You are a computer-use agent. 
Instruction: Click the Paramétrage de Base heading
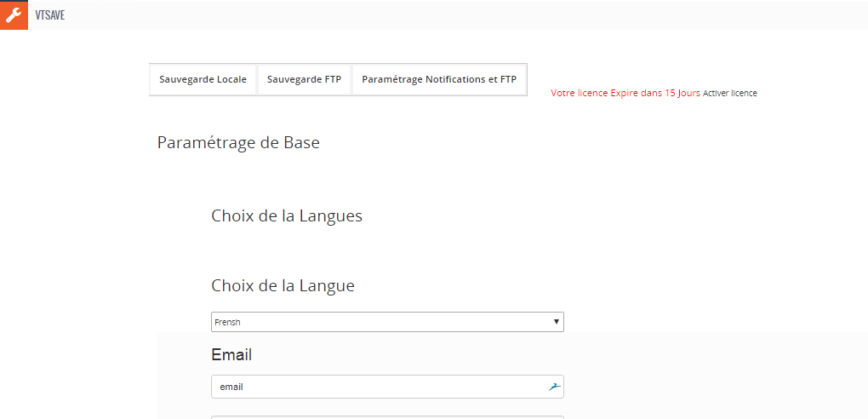(x=238, y=143)
